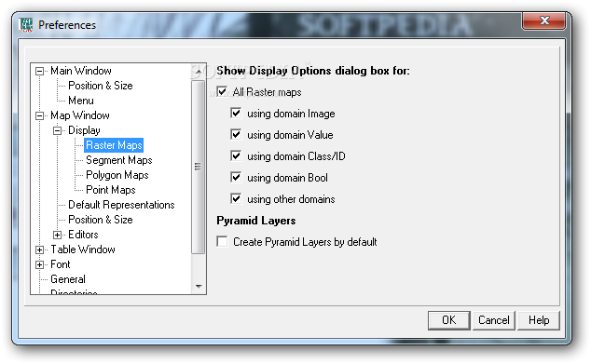Image resolution: width=591 pixels, height=364 pixels.
Task: Select Raster Maps in the tree
Action: coord(114,145)
